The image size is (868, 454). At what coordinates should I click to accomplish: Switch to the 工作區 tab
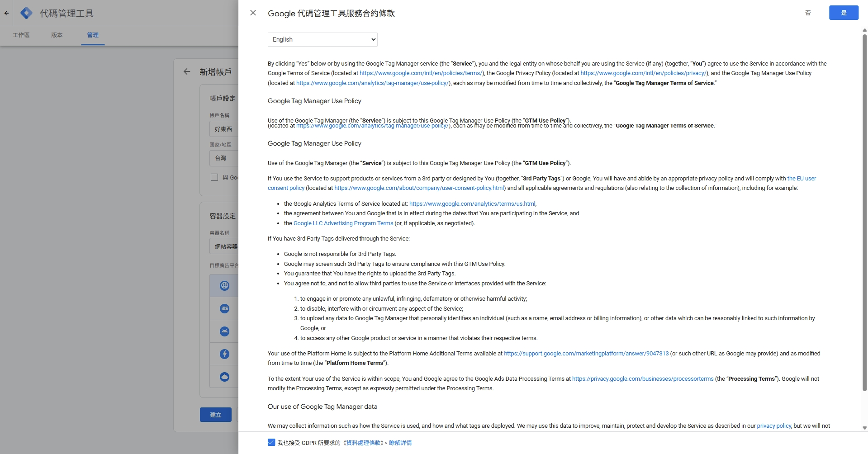[x=21, y=35]
